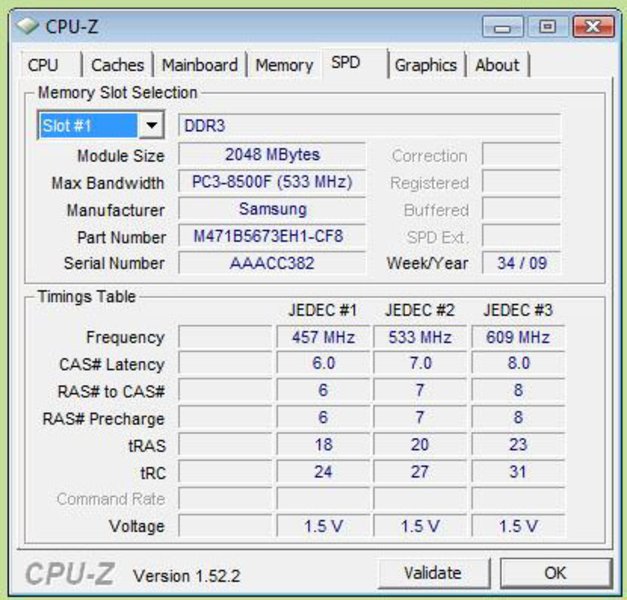This screenshot has width=627, height=600.
Task: Click the CAS# Latency row label
Action: [112, 364]
